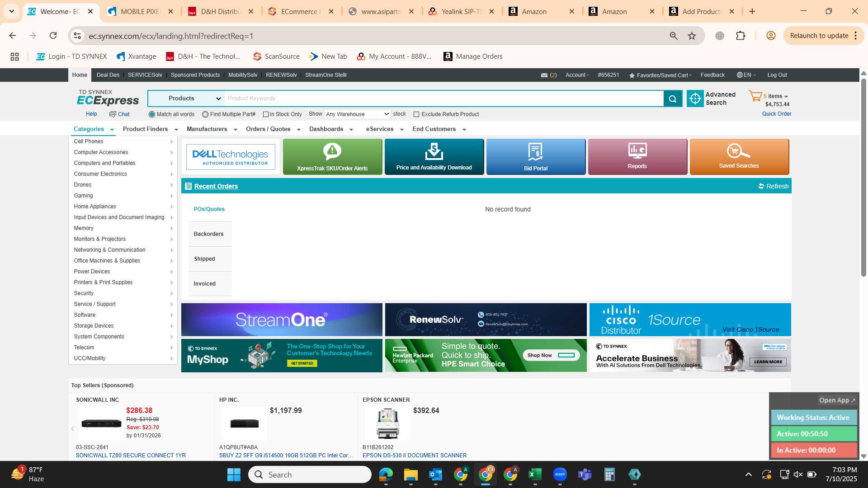Open the shopping cart icon
Viewport: 868px width, 488px height.
tap(755, 96)
